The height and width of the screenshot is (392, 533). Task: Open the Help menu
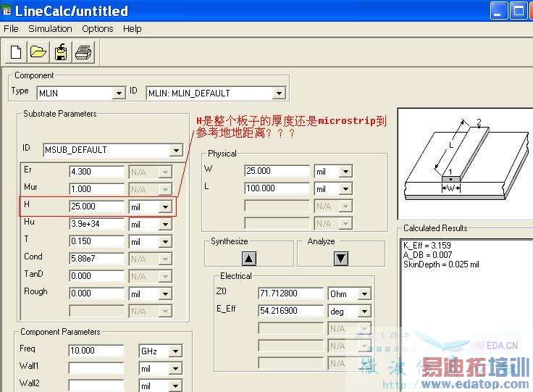coord(133,29)
